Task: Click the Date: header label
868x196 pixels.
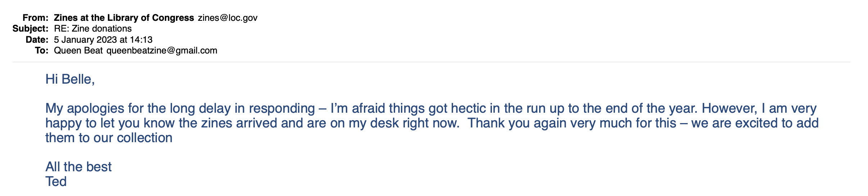Action: (37, 40)
